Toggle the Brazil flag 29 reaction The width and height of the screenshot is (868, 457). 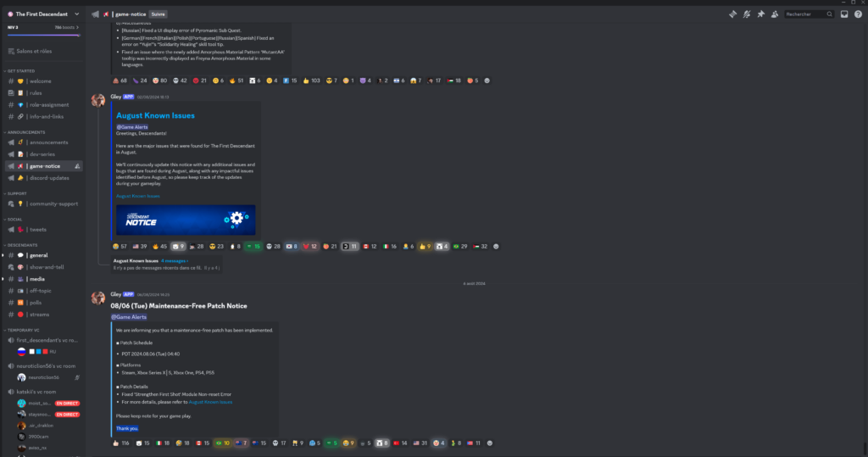pos(460,247)
